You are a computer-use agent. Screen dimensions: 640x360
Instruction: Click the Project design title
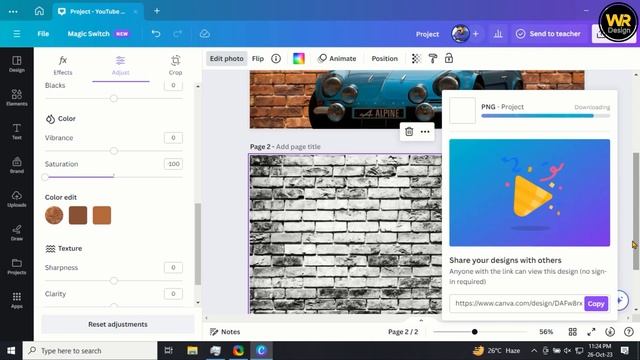coord(427,34)
